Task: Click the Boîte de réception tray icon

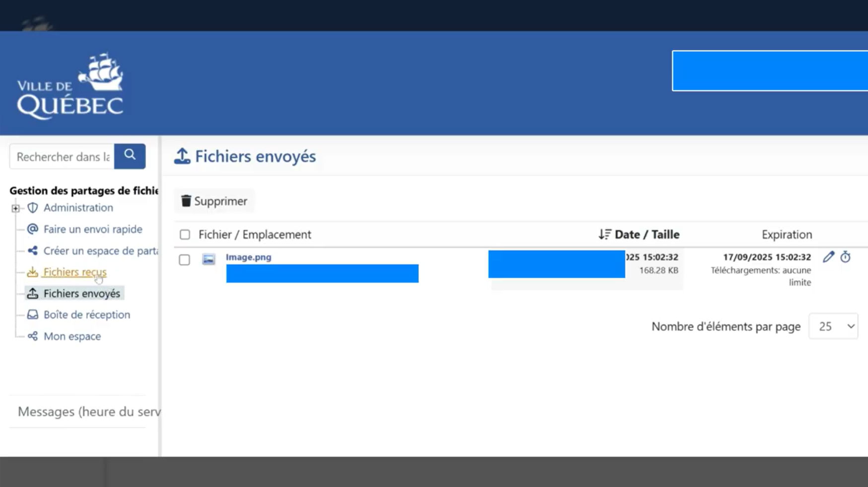Action: click(x=33, y=315)
